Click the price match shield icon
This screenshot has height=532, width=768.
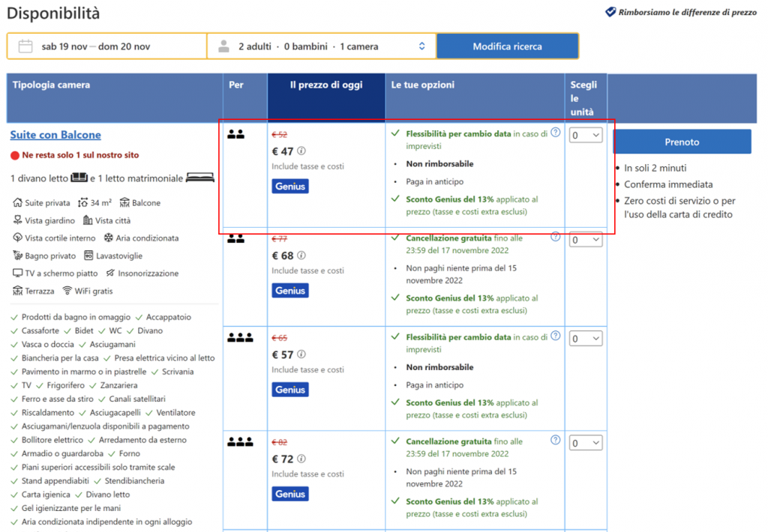point(610,12)
